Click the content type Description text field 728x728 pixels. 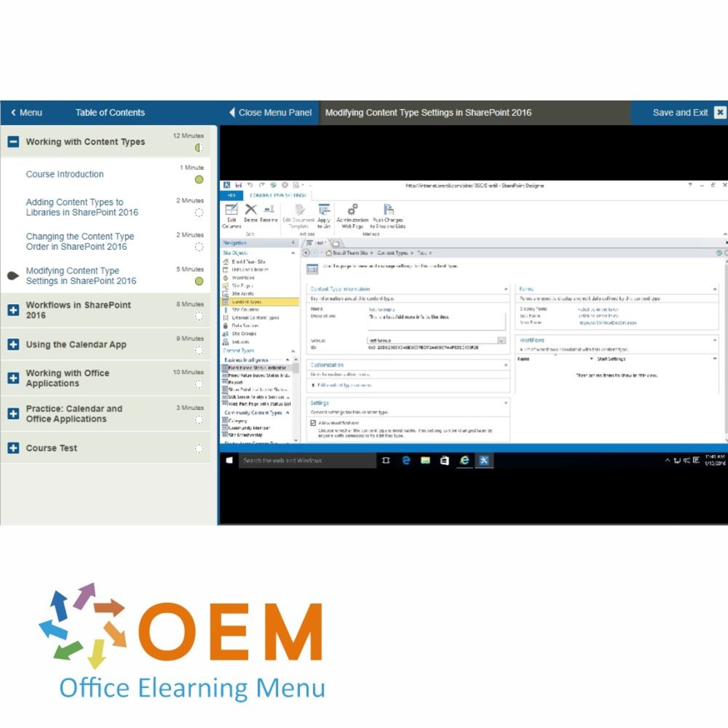(436, 321)
